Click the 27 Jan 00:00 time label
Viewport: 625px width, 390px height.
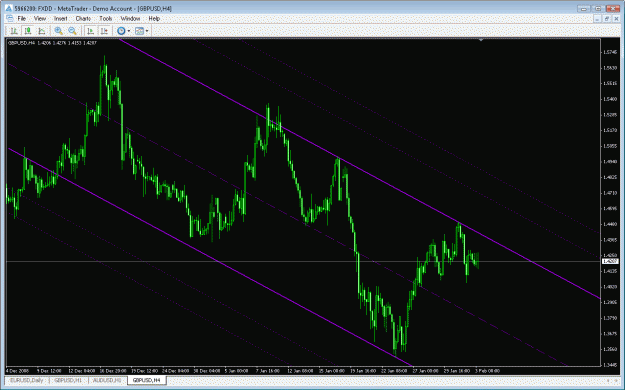(426, 371)
